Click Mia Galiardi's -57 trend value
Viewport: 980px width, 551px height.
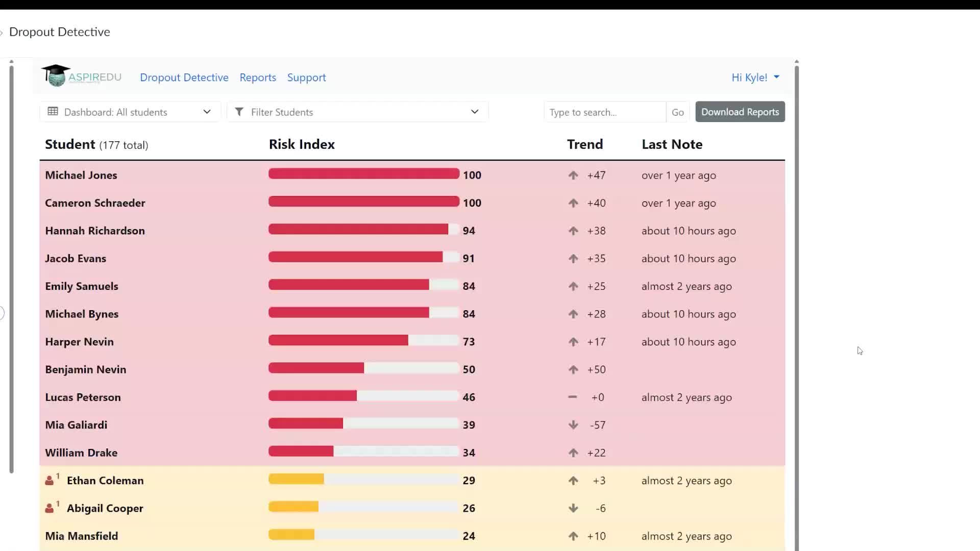tap(598, 425)
